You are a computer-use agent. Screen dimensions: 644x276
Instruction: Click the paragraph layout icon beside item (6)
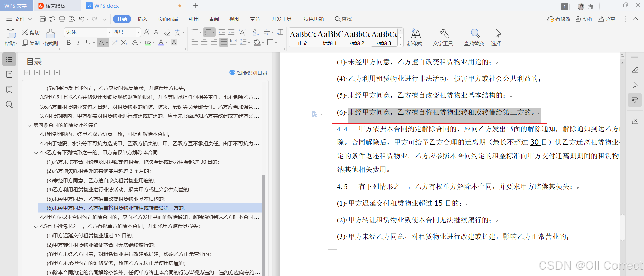pyautogui.click(x=315, y=114)
